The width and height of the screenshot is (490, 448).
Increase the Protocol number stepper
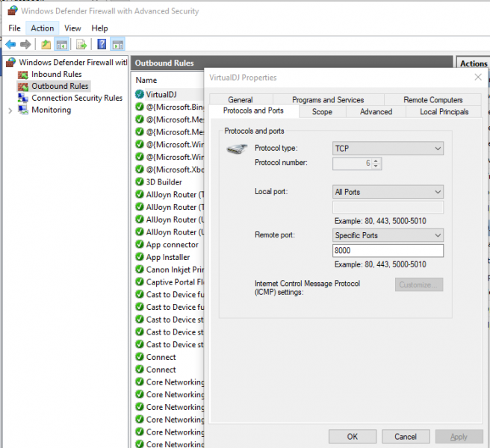point(376,161)
